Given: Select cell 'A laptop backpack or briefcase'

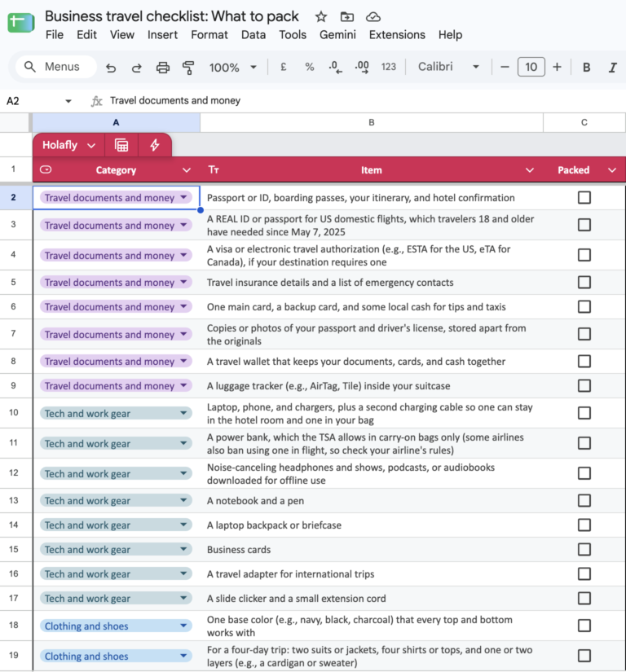Looking at the screenshot, I should [x=372, y=525].
